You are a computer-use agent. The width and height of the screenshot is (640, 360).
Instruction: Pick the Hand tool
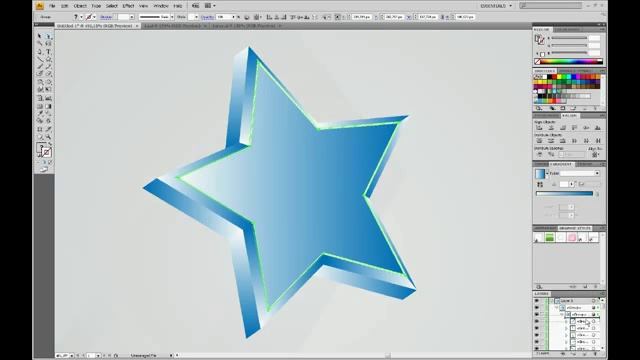pos(40,137)
